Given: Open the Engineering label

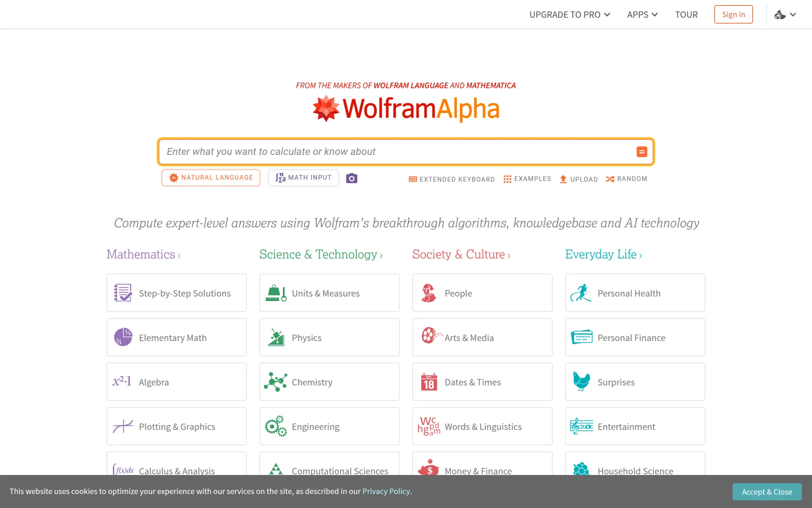Looking at the screenshot, I should pos(315,427).
